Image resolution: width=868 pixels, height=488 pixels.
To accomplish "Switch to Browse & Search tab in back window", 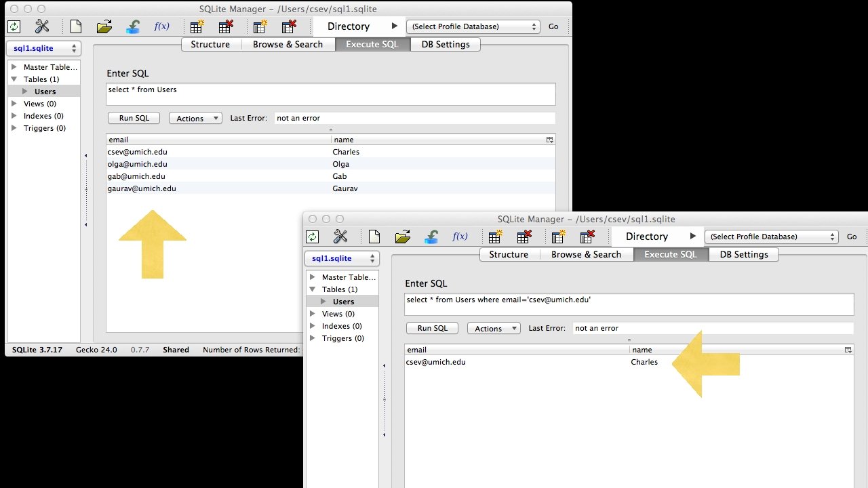I will pos(288,45).
